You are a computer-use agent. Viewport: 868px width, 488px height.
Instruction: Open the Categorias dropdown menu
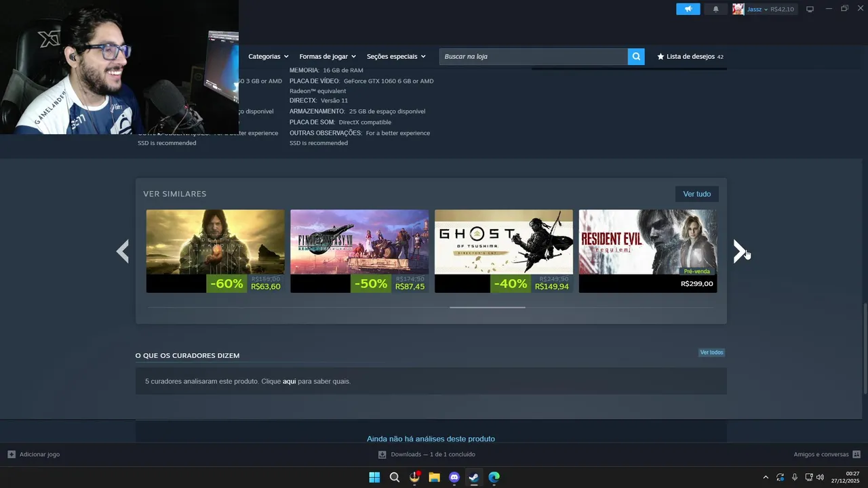point(268,56)
